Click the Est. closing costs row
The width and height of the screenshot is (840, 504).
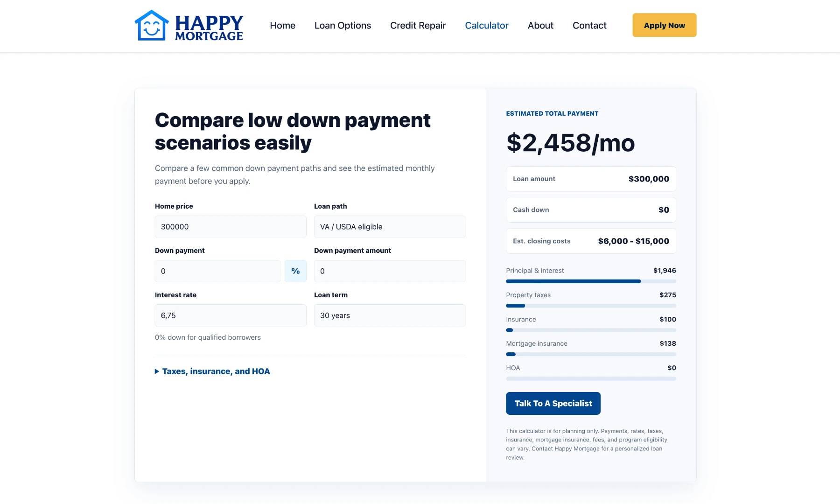(591, 241)
